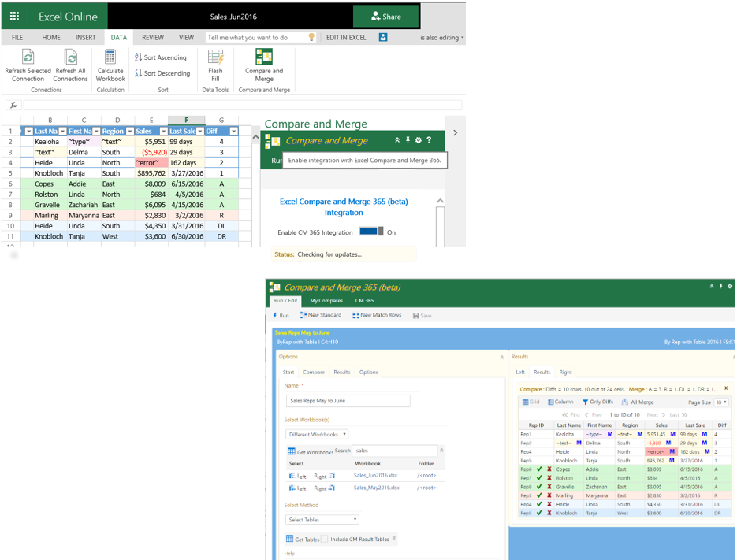Switch results to Column view
The height and width of the screenshot is (560, 737).
(x=560, y=402)
